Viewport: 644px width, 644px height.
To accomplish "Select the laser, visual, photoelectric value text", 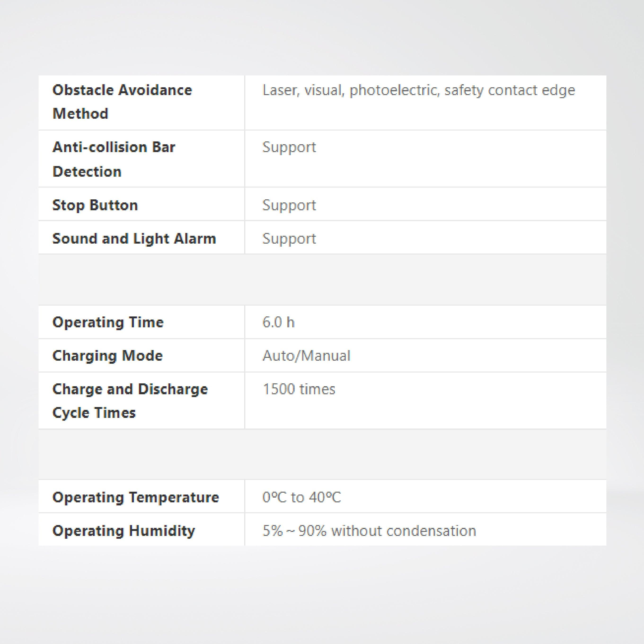I will click(x=419, y=90).
